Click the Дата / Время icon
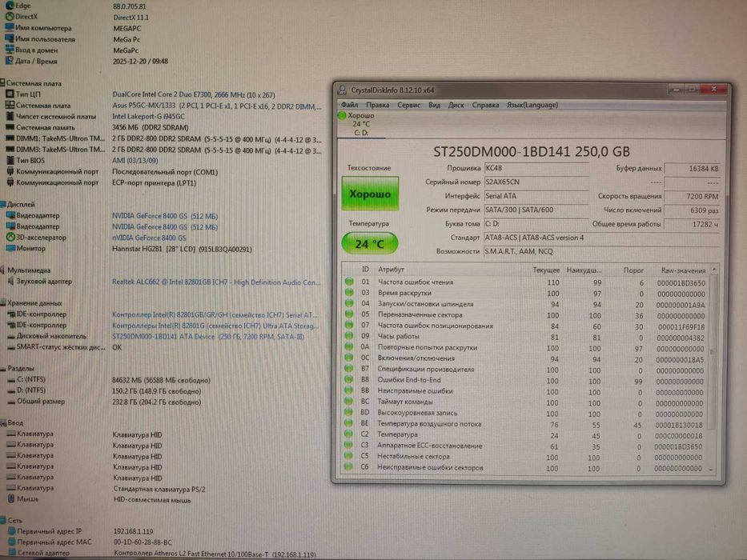Screen dimensions: 747x560 [10, 61]
